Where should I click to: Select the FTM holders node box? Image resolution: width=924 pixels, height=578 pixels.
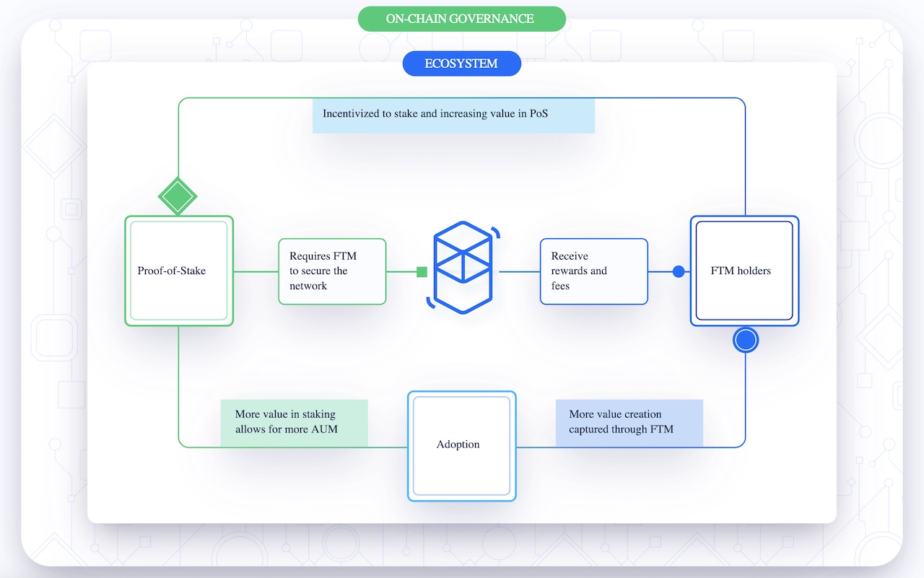[744, 271]
